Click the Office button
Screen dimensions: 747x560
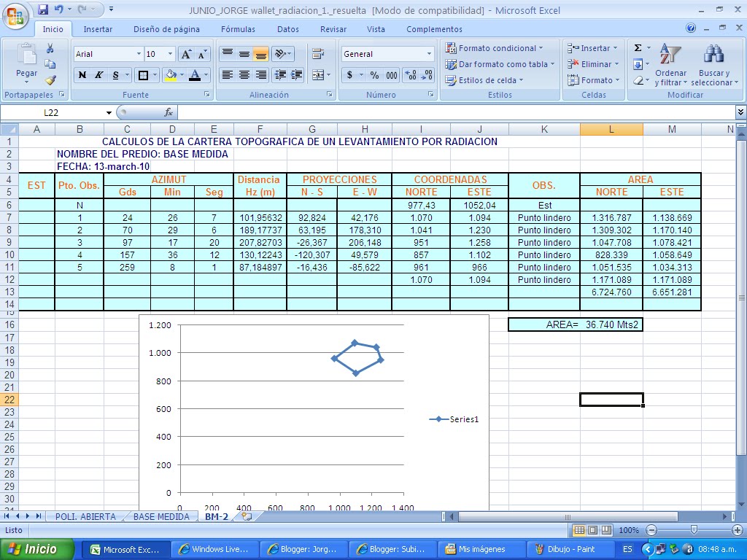click(x=15, y=15)
